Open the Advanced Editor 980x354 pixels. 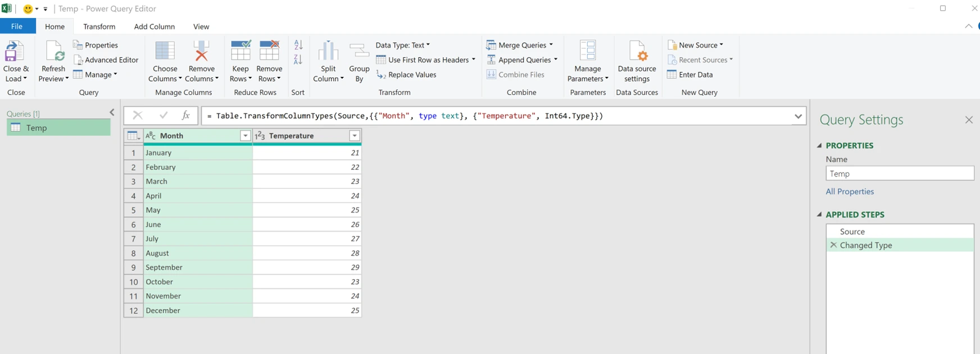(106, 60)
